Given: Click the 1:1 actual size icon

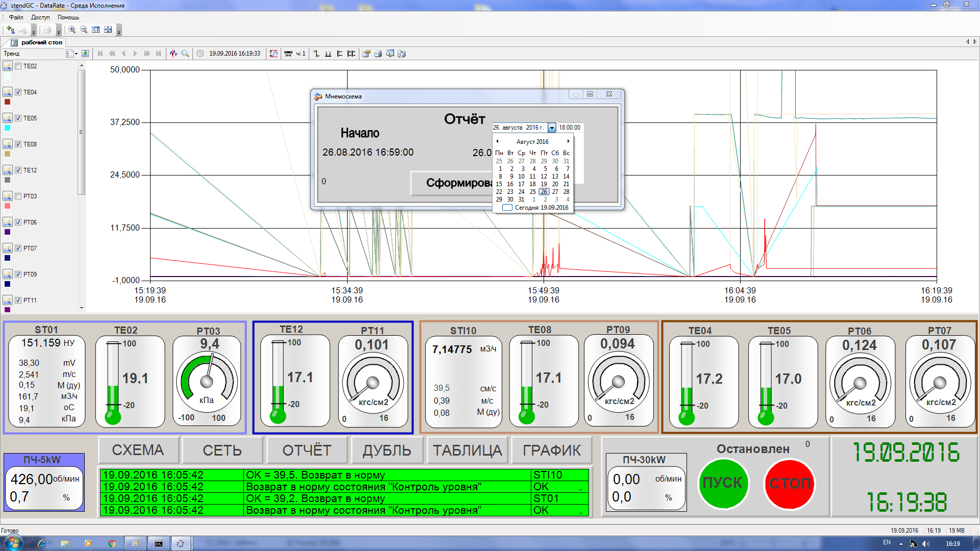Looking at the screenshot, I should coord(96,30).
